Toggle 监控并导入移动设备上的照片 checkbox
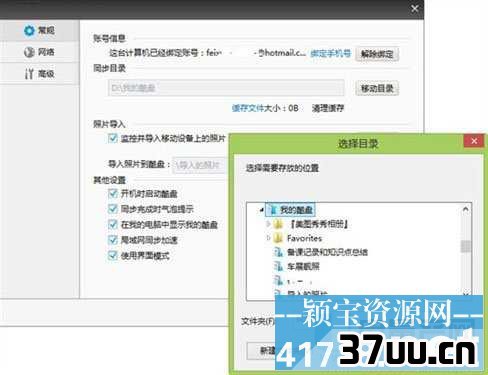 (113, 138)
